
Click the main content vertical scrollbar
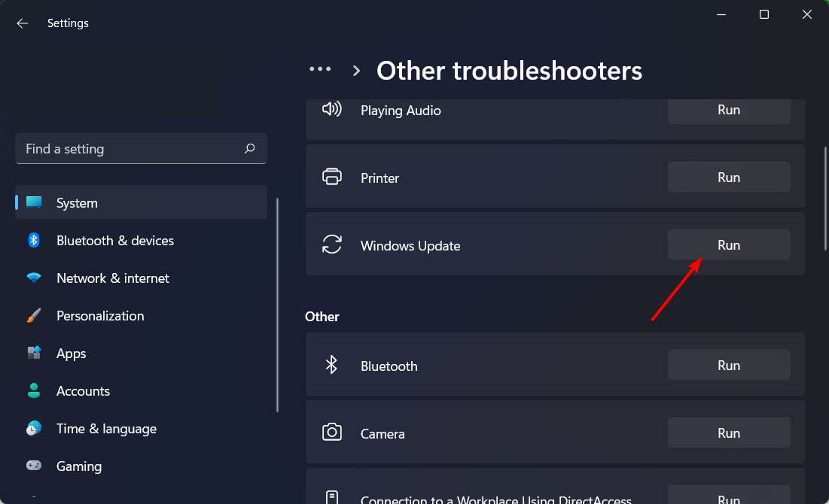[x=825, y=199]
